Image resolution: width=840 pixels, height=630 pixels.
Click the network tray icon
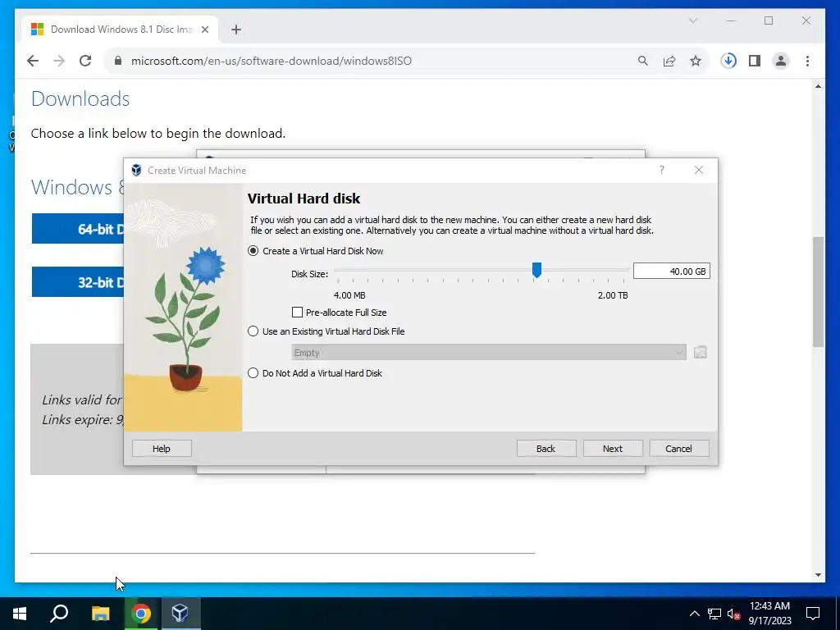(714, 614)
